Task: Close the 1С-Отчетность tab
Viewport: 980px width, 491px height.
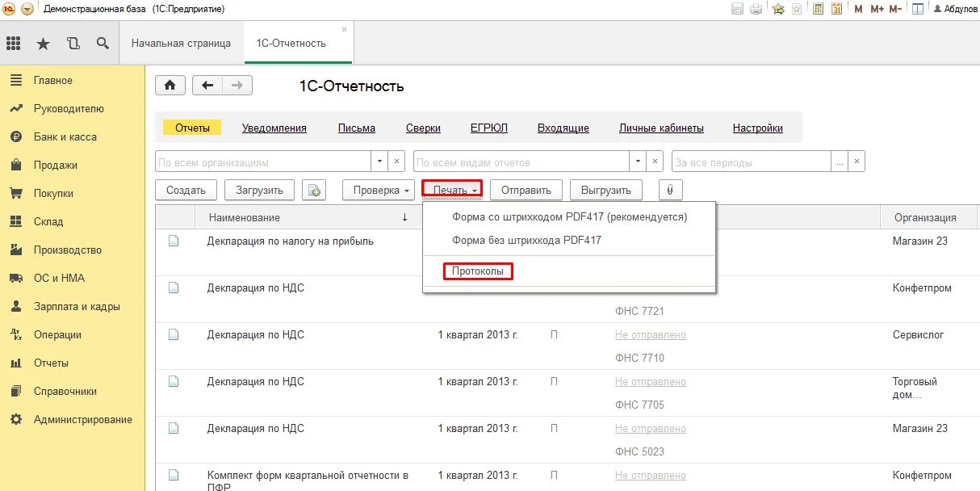Action: [345, 29]
